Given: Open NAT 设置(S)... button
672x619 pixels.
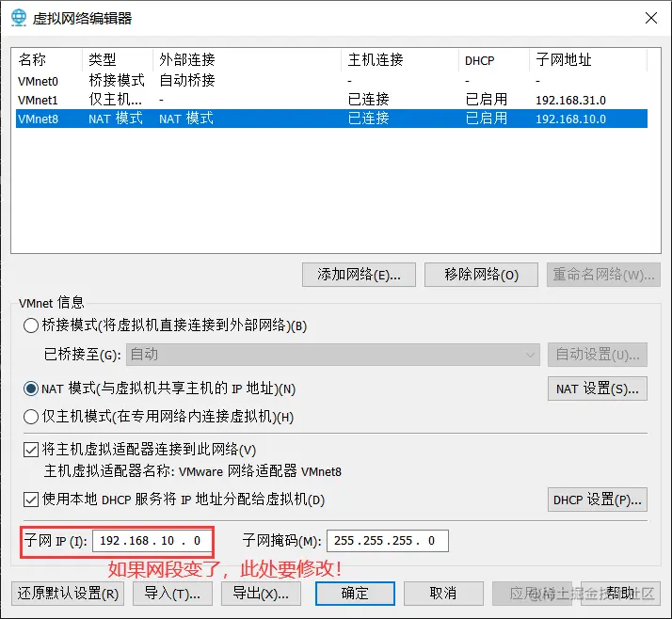Looking at the screenshot, I should pyautogui.click(x=598, y=389).
